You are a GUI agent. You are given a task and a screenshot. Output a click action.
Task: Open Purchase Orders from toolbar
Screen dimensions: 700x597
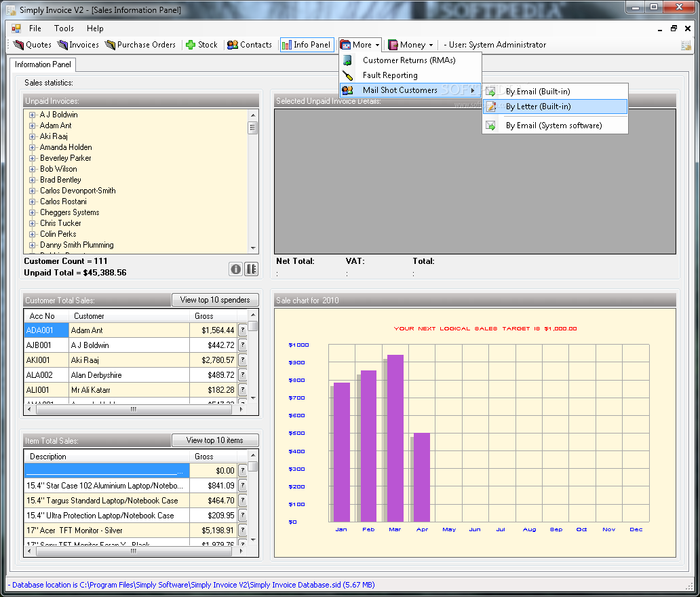pyautogui.click(x=110, y=45)
